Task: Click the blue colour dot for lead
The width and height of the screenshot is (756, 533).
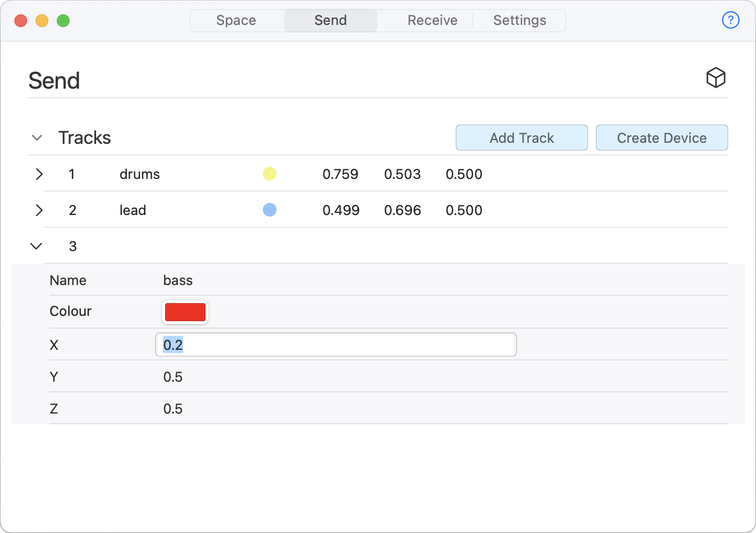Action: click(x=270, y=210)
